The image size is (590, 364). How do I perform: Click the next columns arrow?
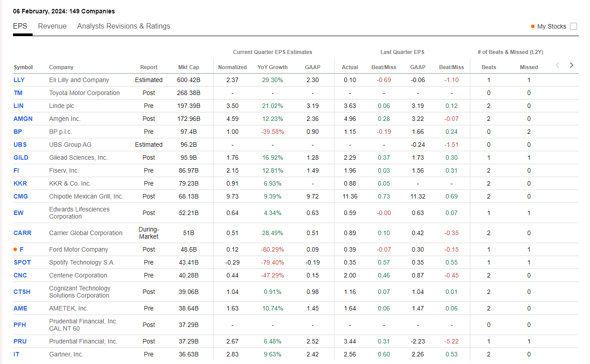(572, 65)
